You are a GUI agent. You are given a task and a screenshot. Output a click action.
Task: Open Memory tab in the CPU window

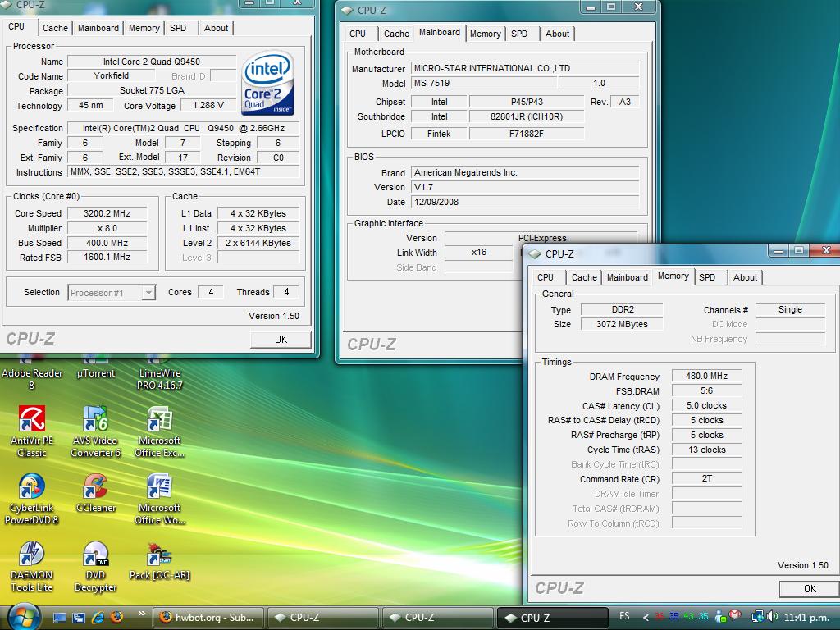144,28
